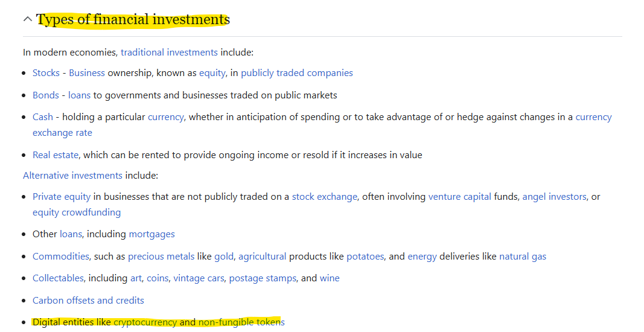The width and height of the screenshot is (644, 332).
Task: Open the traditional investments link
Action: (x=169, y=52)
